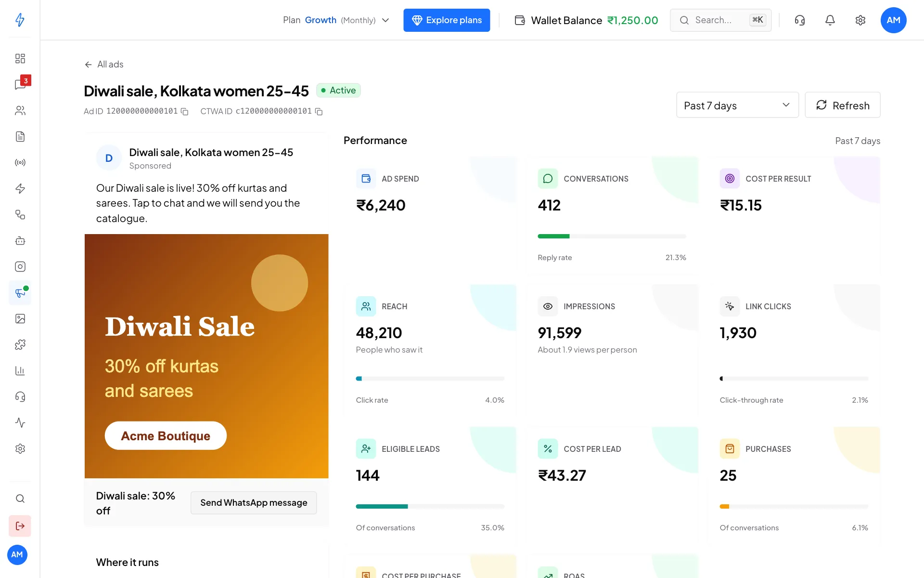Image resolution: width=924 pixels, height=578 pixels.
Task: Open the document templates icon in sidebar
Action: 20,136
